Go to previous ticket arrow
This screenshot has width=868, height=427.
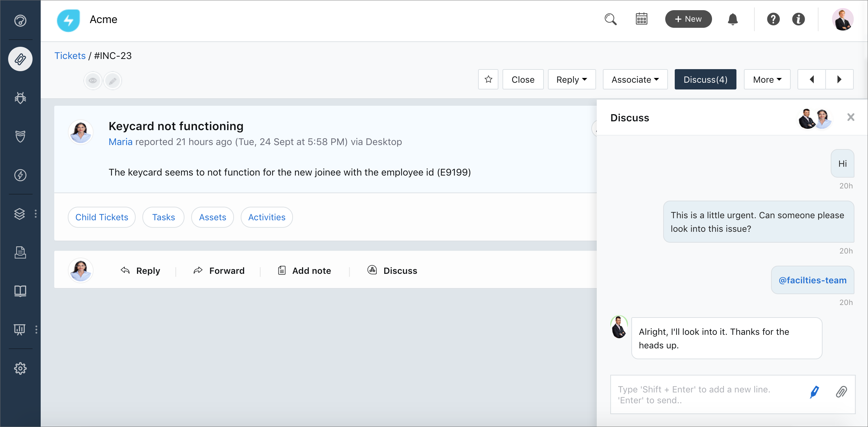pos(812,79)
